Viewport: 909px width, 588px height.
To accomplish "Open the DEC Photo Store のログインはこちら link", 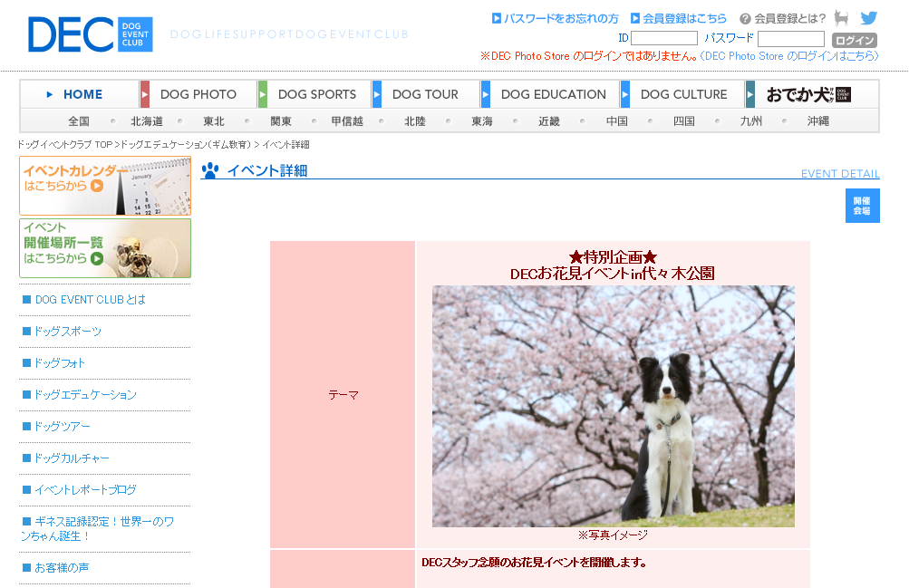I will tap(789, 56).
